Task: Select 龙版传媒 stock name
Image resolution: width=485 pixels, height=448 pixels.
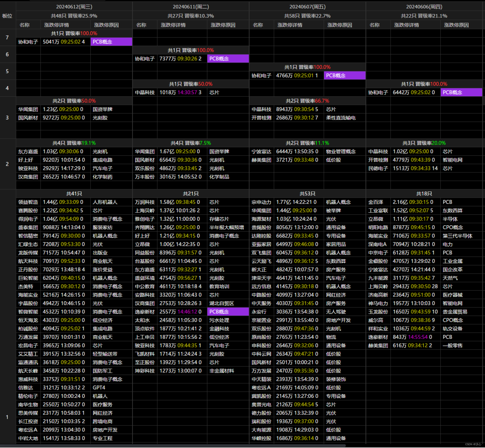Action: point(28,253)
